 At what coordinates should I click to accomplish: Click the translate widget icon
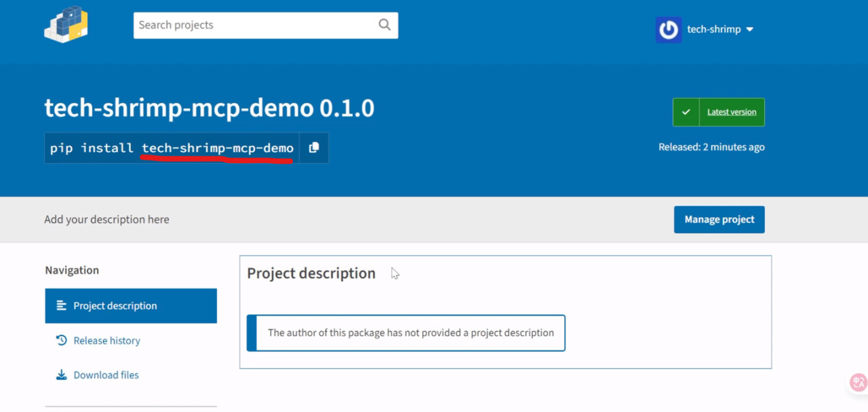(859, 382)
